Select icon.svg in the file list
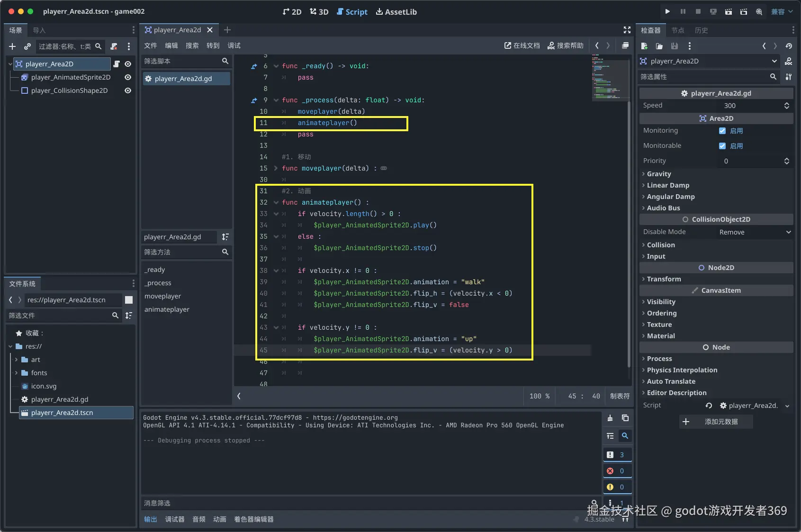The image size is (801, 532). [x=44, y=386]
